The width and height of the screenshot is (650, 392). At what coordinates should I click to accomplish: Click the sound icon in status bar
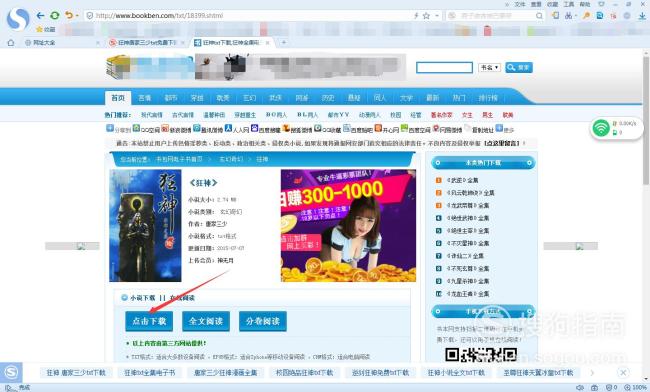click(580, 388)
